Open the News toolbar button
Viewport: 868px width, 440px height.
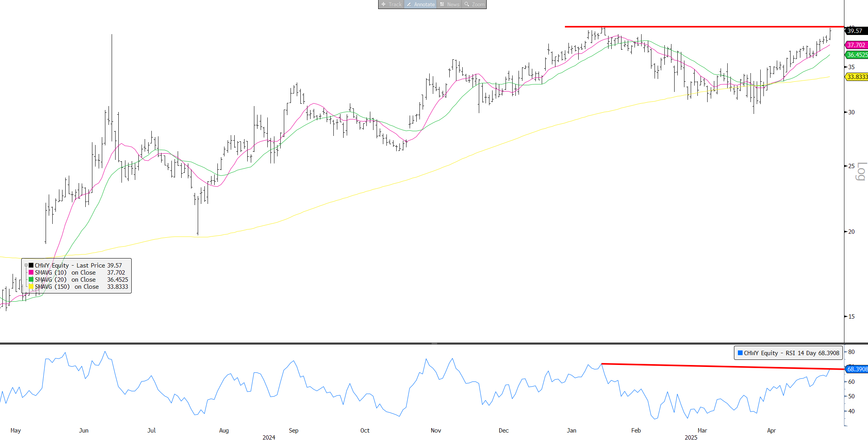tap(449, 4)
